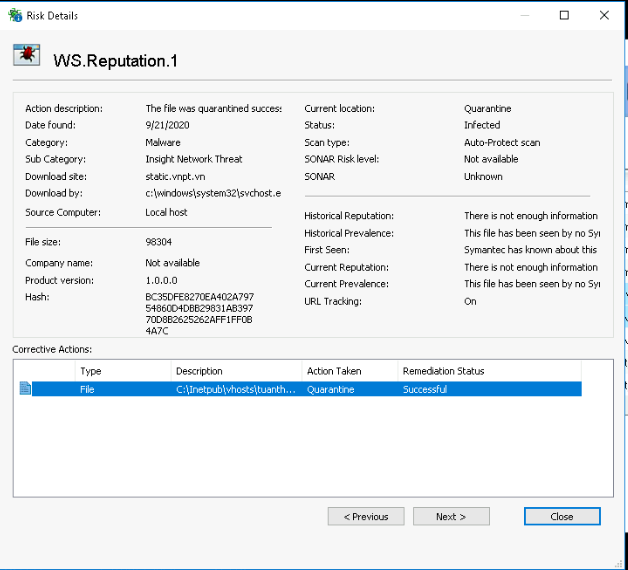Click the URL Tracking On value
Screen dimensions: 628x570
[470, 301]
